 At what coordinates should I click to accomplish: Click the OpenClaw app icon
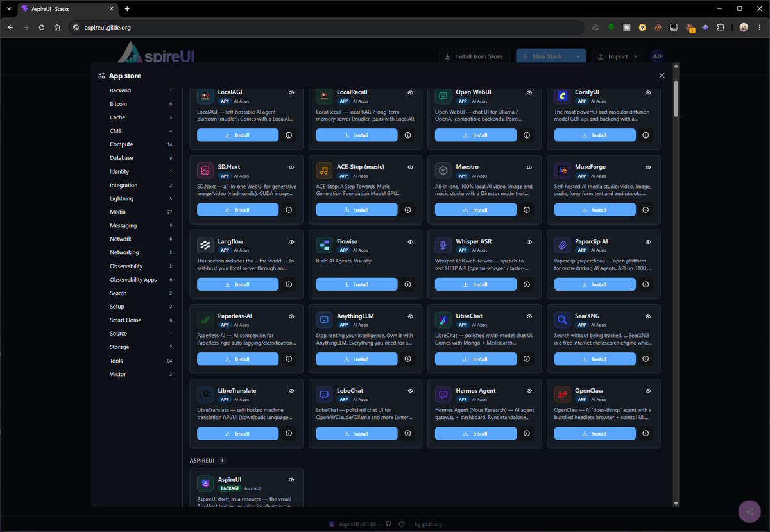pos(562,394)
